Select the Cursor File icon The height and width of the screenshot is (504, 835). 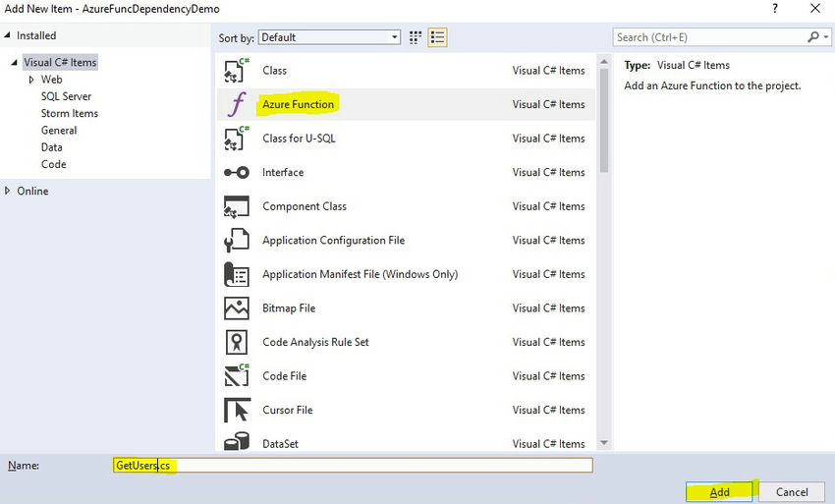pyautogui.click(x=237, y=411)
